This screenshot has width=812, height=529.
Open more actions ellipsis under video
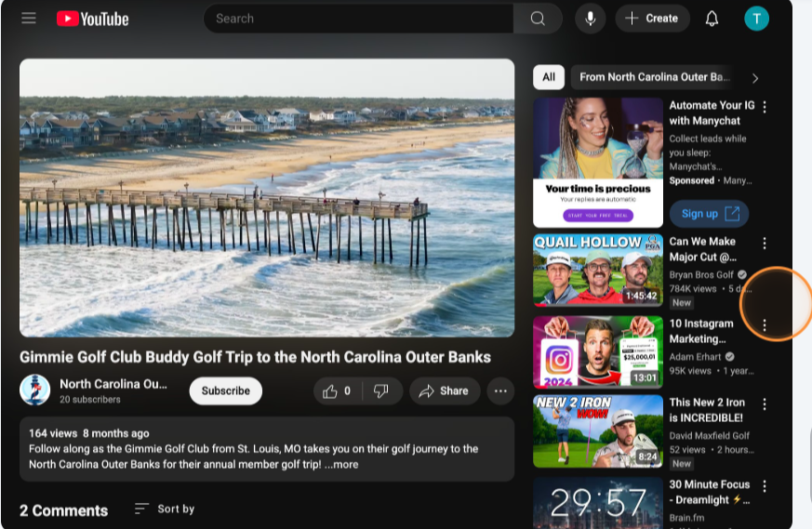[x=500, y=391]
